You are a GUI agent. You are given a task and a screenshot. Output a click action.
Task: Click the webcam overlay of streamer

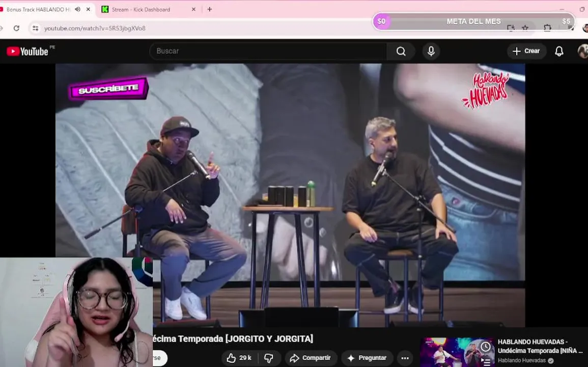76,312
